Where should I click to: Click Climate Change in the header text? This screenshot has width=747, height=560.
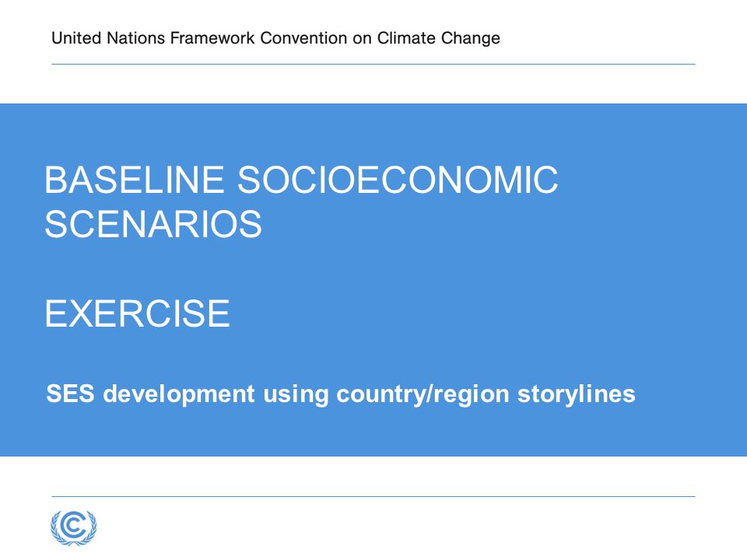click(439, 38)
